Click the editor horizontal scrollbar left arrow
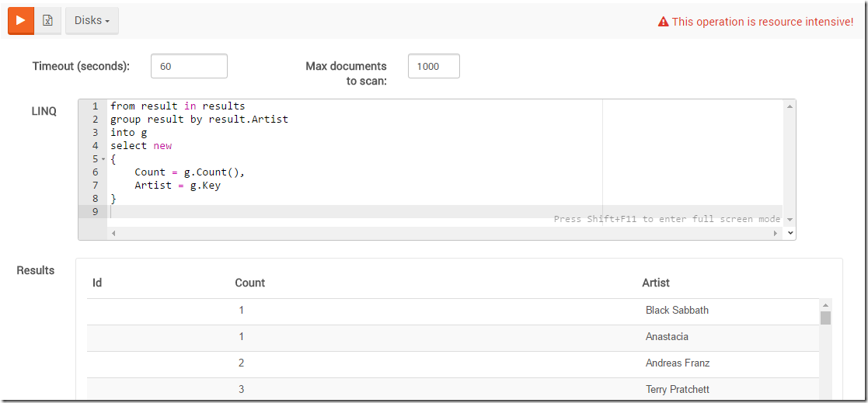868x403 pixels. (x=113, y=233)
